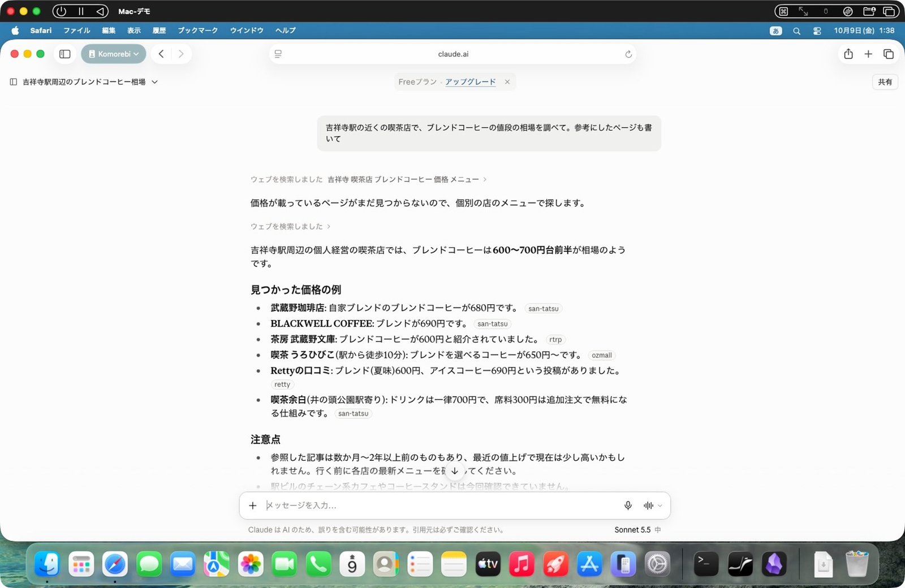905x588 pixels.
Task: Open Messages in the Dock
Action: click(x=149, y=564)
